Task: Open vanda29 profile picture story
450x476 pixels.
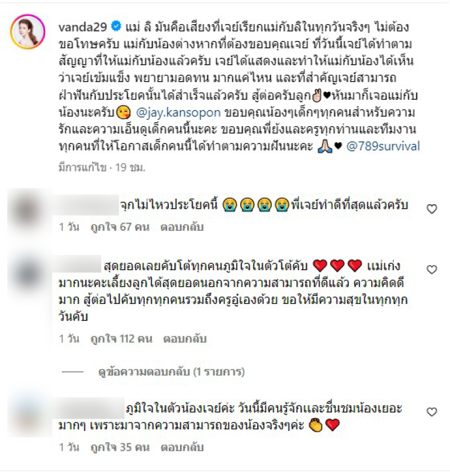Action: pos(28,32)
